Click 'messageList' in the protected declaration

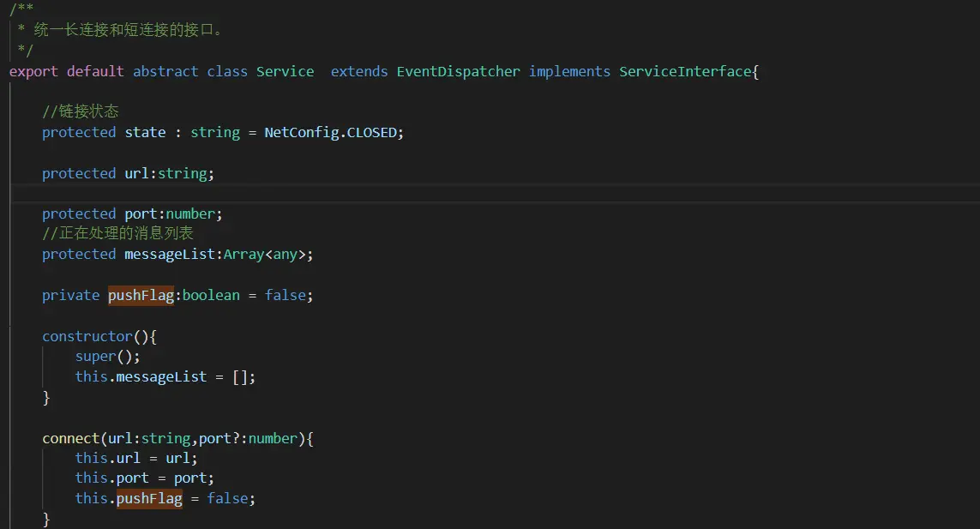170,255
